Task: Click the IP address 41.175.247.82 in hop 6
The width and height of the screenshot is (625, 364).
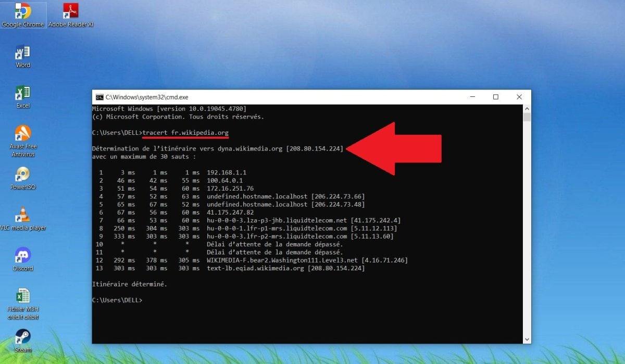Action: click(x=230, y=212)
